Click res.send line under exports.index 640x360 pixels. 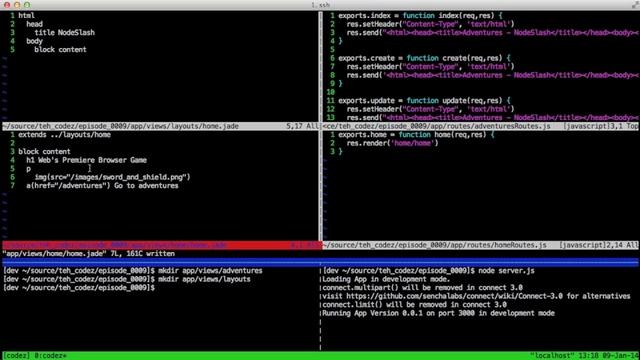(493, 33)
